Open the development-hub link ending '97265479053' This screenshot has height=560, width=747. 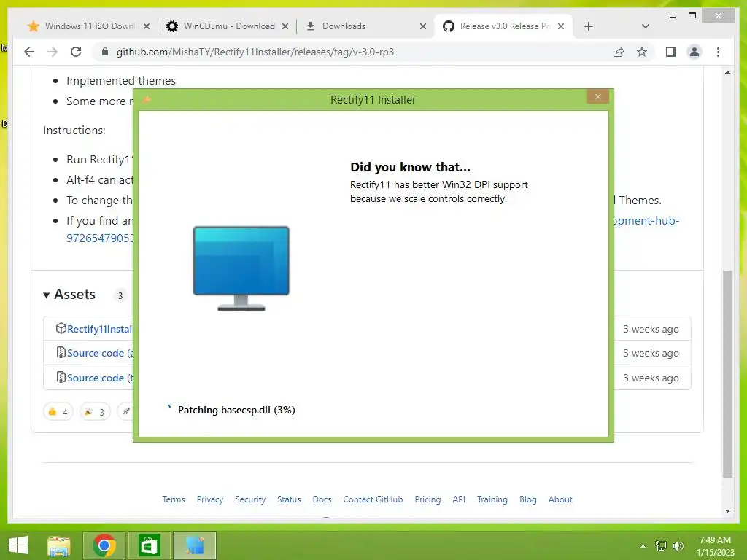click(100, 238)
